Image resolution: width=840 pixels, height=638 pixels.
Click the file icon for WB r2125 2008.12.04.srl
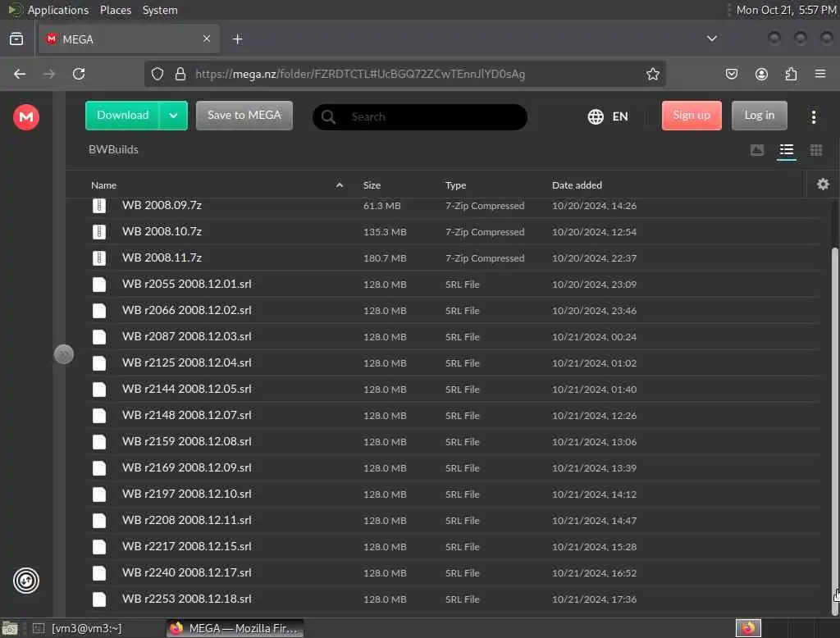pos(99,362)
